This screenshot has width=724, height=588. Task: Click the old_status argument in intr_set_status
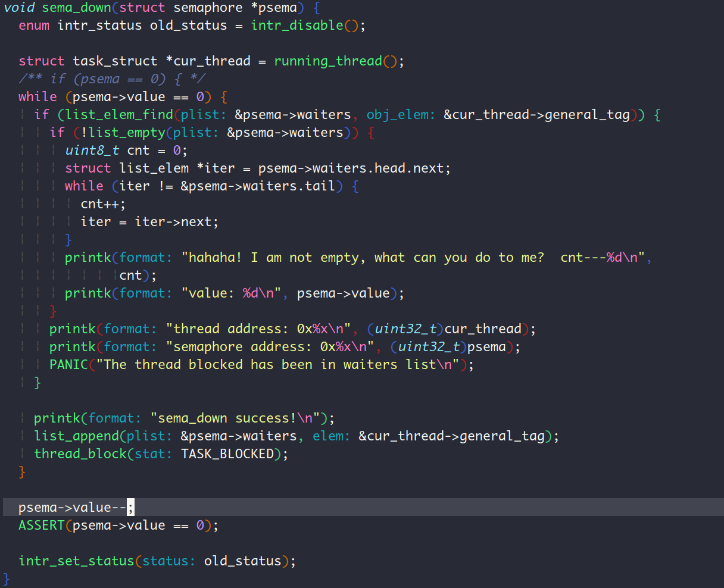point(243,561)
